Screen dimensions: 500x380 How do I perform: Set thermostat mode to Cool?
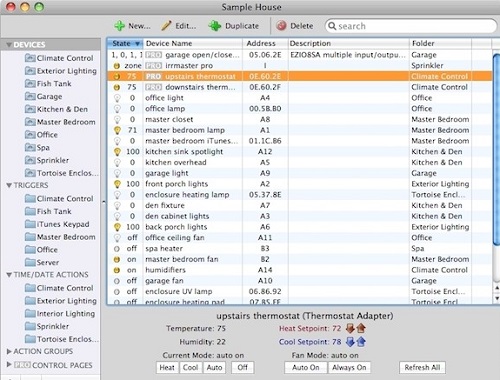(190, 368)
